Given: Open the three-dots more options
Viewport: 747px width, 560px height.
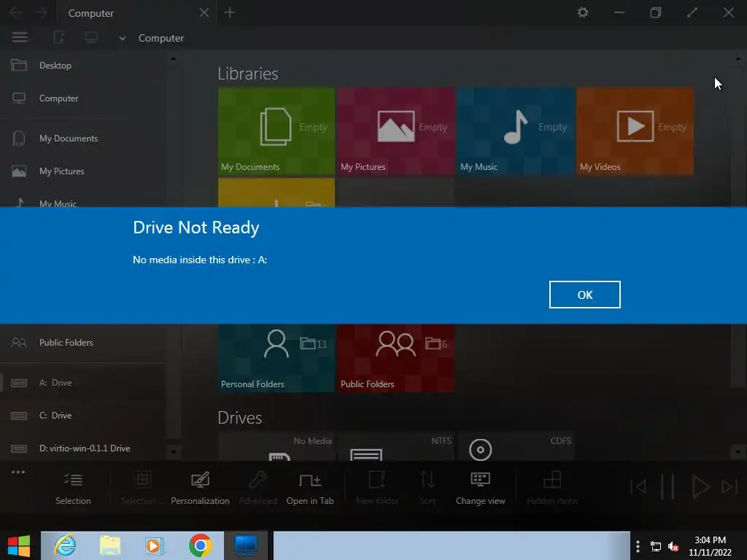Looking at the screenshot, I should tap(18, 472).
